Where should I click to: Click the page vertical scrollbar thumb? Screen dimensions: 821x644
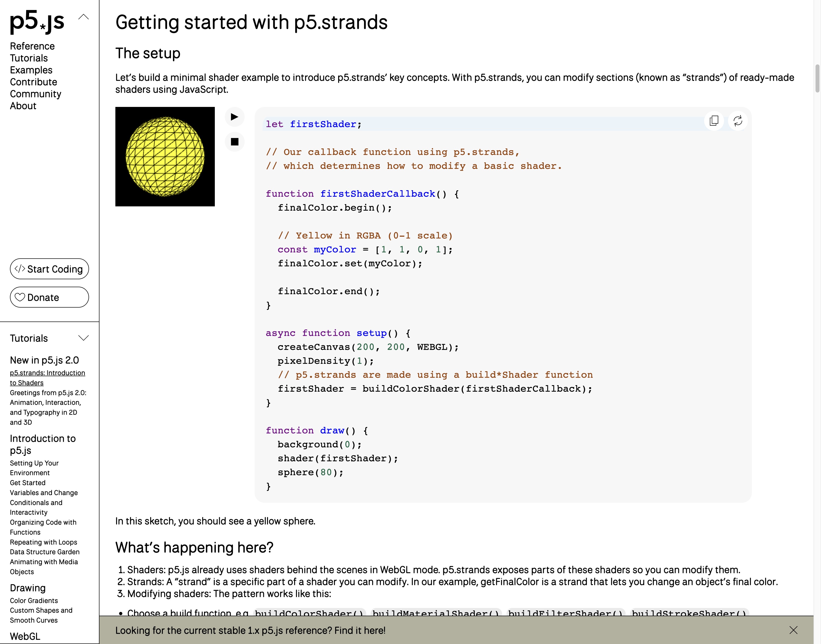tap(817, 78)
